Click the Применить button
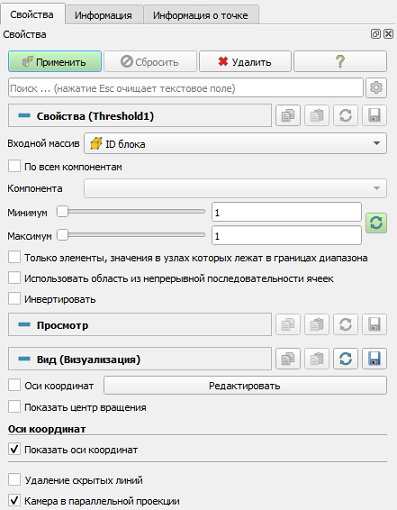 (x=55, y=61)
